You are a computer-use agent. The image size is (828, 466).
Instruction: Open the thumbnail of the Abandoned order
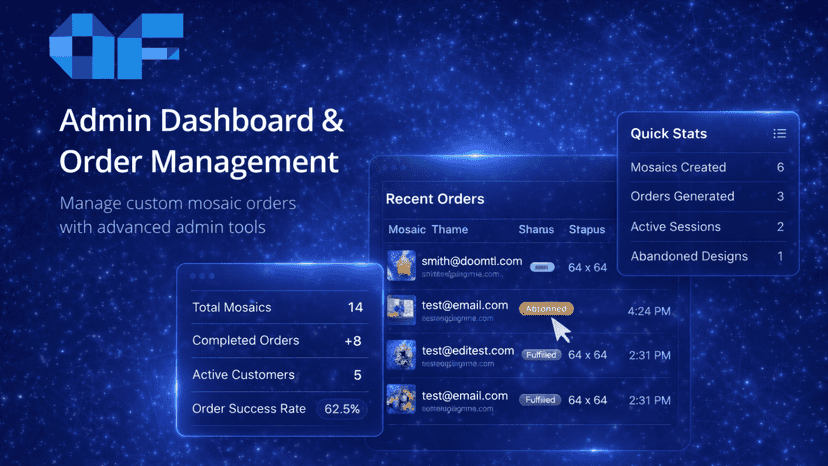pyautogui.click(x=401, y=310)
